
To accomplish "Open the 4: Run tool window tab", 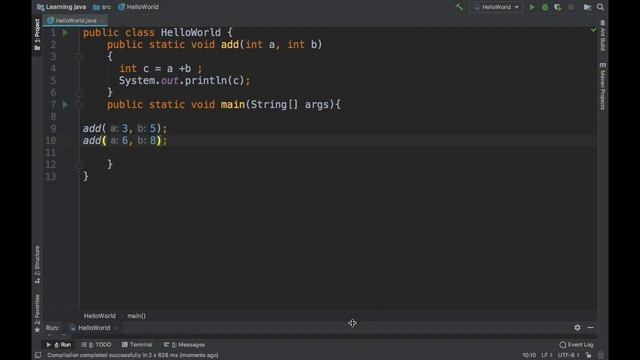I will click(x=59, y=344).
